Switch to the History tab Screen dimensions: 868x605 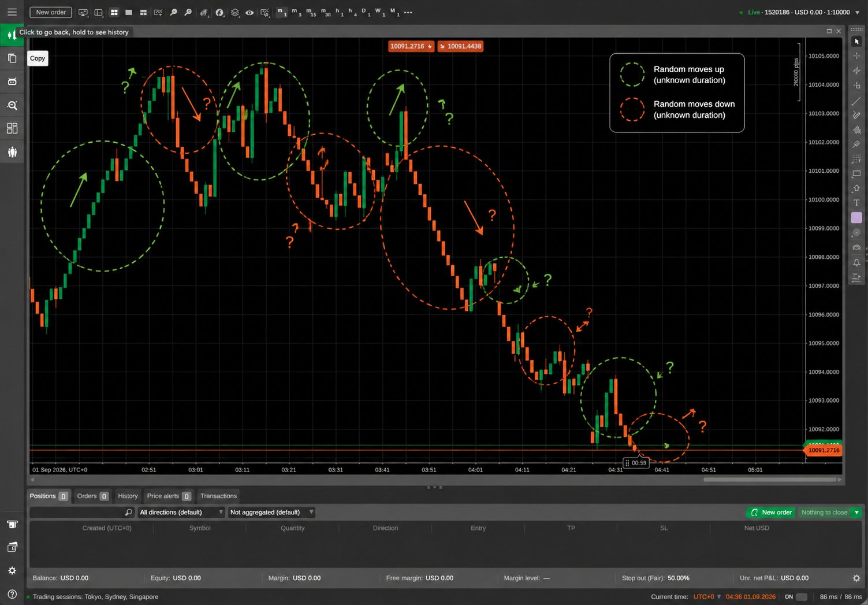(x=128, y=496)
